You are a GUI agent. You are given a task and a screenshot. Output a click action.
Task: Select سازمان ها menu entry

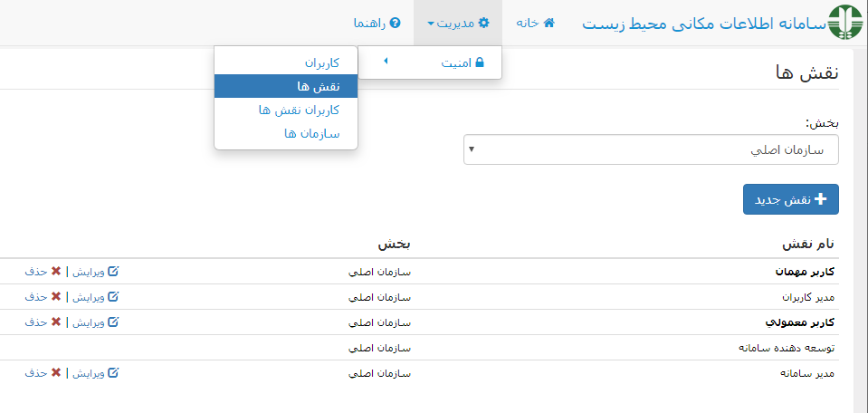(x=286, y=133)
